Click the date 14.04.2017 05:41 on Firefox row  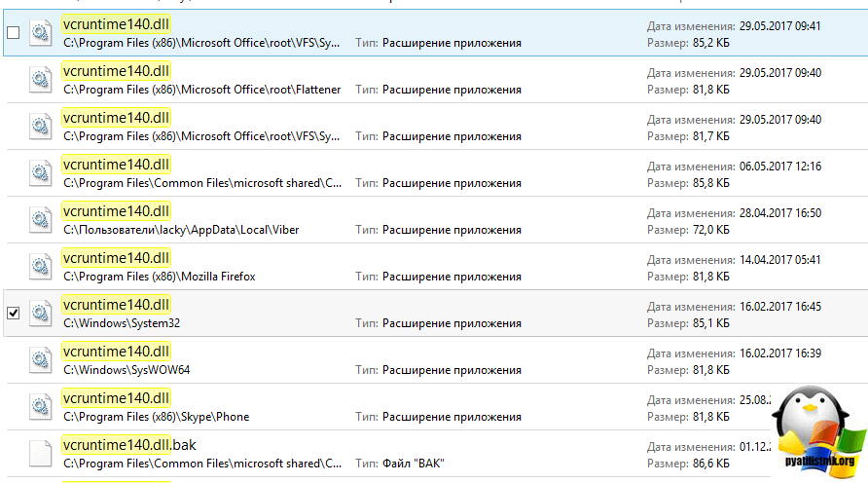click(x=780, y=260)
